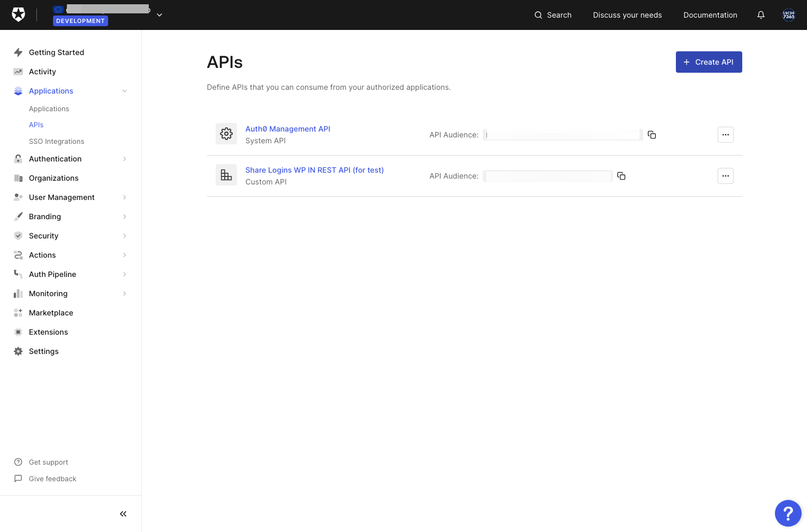Open the Auth0 Management API link
The width and height of the screenshot is (807, 532).
click(x=288, y=129)
